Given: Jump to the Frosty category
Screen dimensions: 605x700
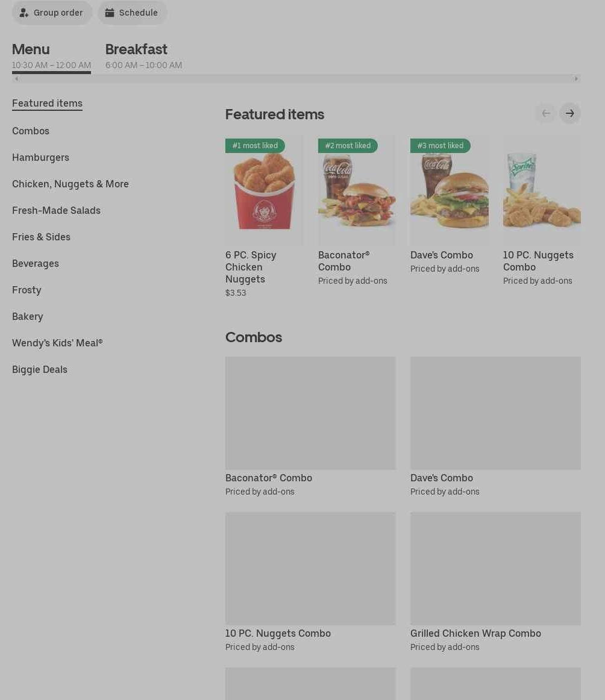Looking at the screenshot, I should 27,290.
